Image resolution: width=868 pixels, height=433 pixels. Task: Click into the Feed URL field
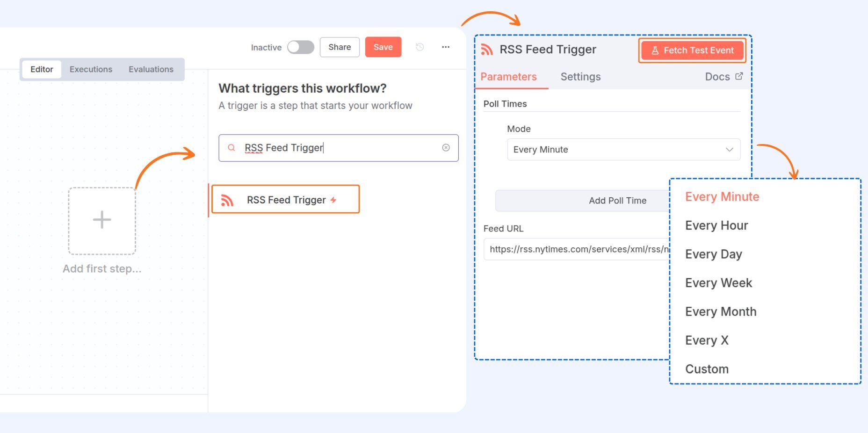(576, 249)
